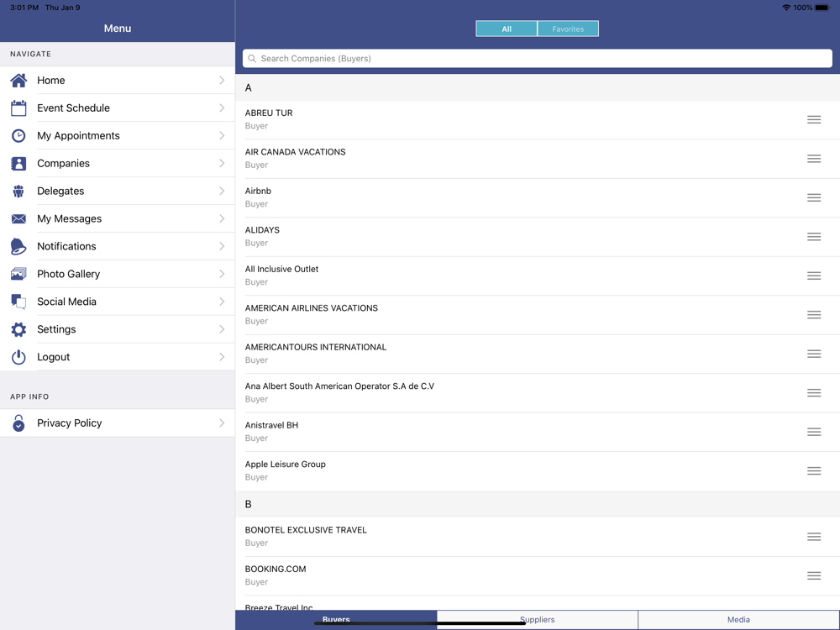840x630 pixels.
Task: Click the Delegates people icon
Action: click(x=18, y=192)
